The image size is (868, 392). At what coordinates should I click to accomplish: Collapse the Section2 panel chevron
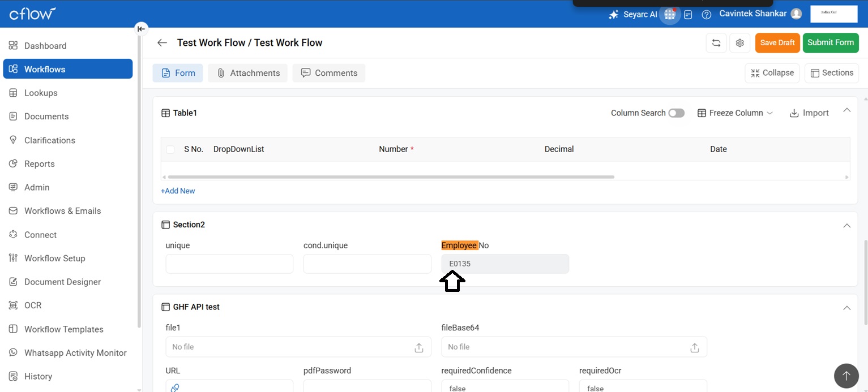(x=846, y=226)
